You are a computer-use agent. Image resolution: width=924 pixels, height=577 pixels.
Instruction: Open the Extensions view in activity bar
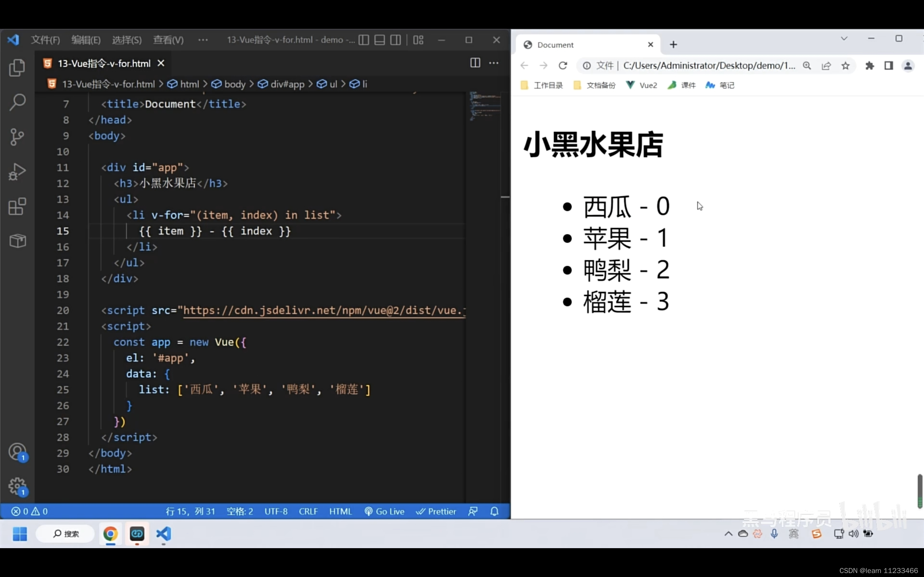coord(17,206)
